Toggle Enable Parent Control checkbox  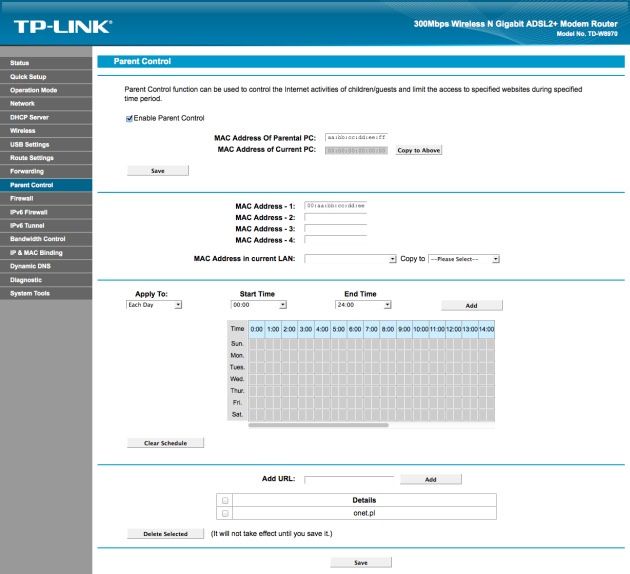[x=129, y=118]
